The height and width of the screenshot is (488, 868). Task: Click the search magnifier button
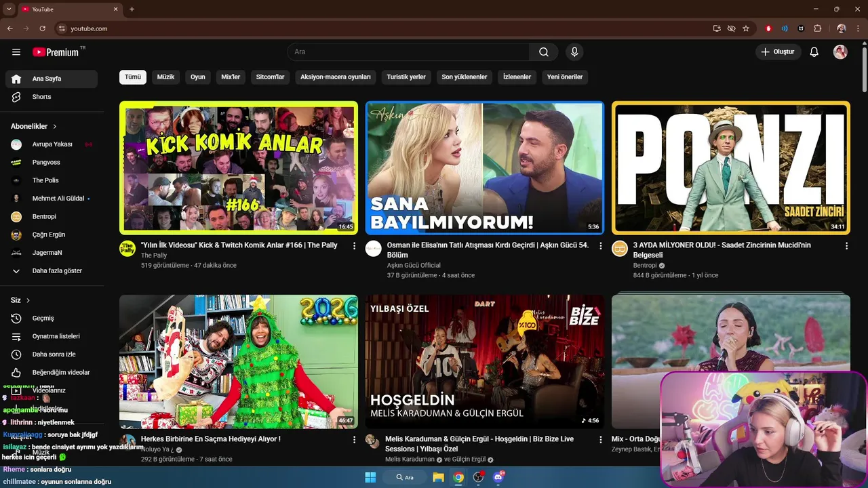click(x=544, y=52)
